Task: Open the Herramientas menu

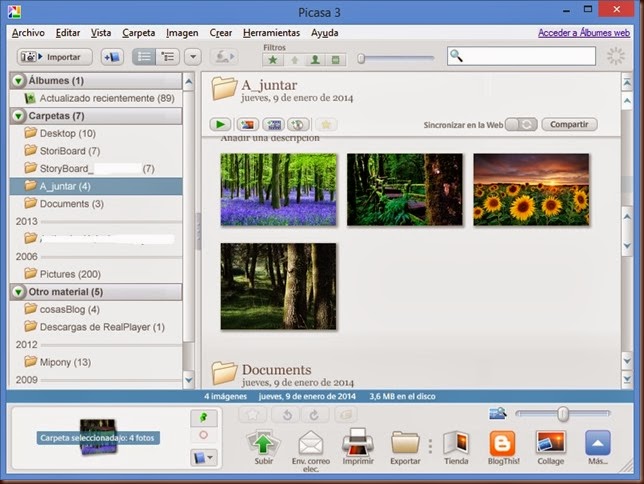Action: click(x=271, y=33)
